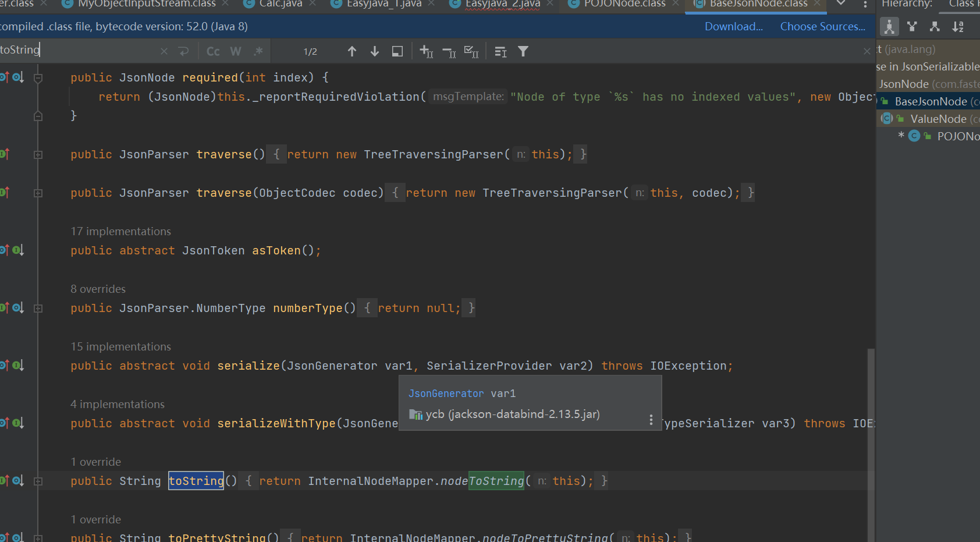Click implemented gutter icon beside serialize method

tap(18, 365)
